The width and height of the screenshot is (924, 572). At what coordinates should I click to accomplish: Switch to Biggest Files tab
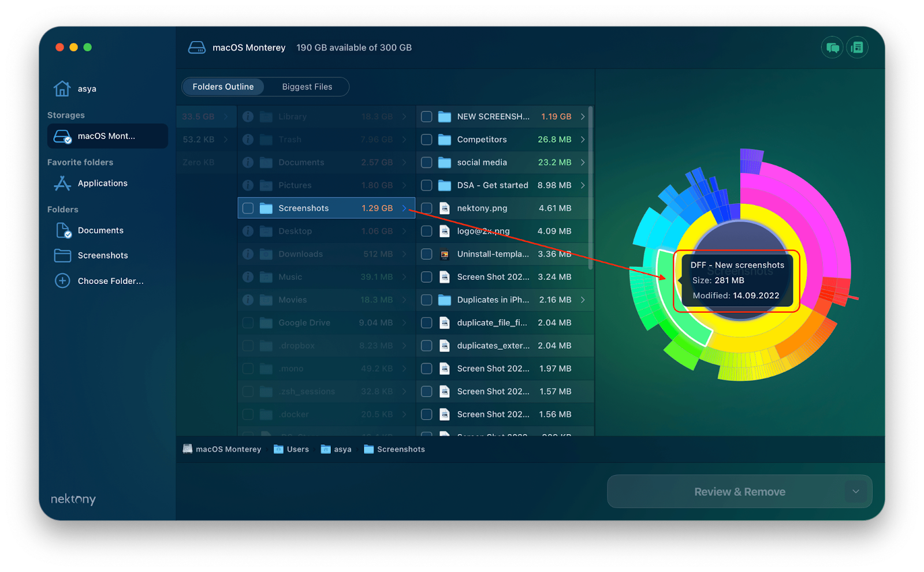tap(307, 87)
